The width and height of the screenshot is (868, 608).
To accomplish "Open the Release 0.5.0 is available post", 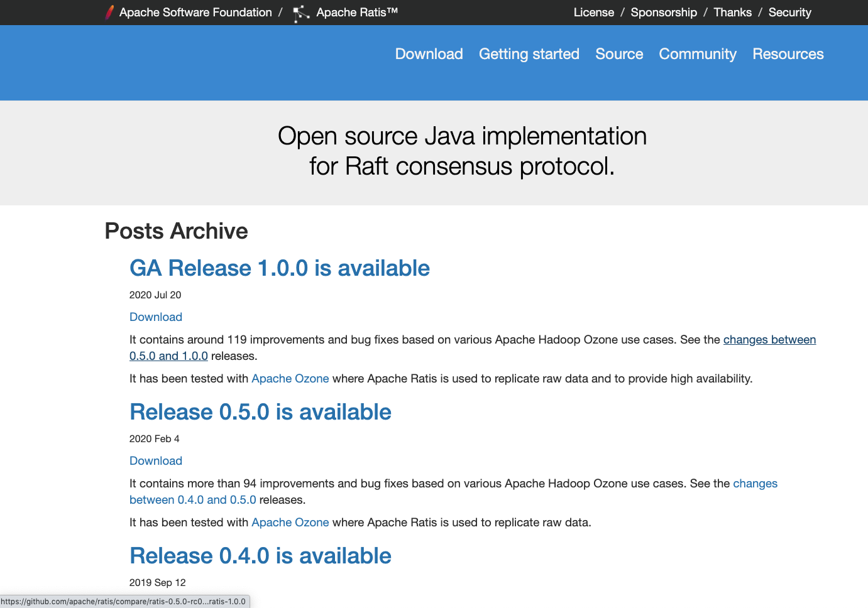I will point(260,412).
